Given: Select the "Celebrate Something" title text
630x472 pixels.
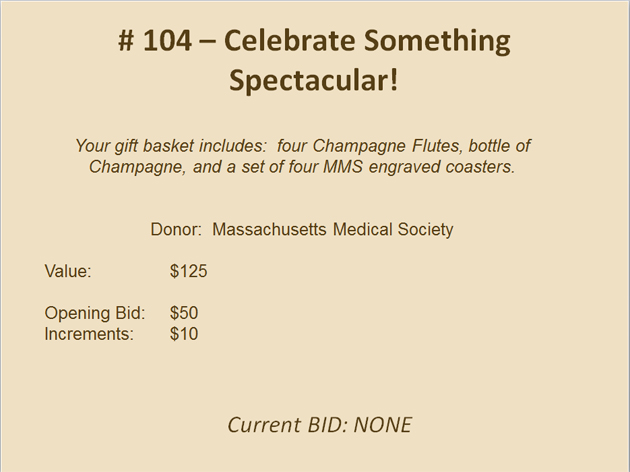Looking at the screenshot, I should coord(367,42).
